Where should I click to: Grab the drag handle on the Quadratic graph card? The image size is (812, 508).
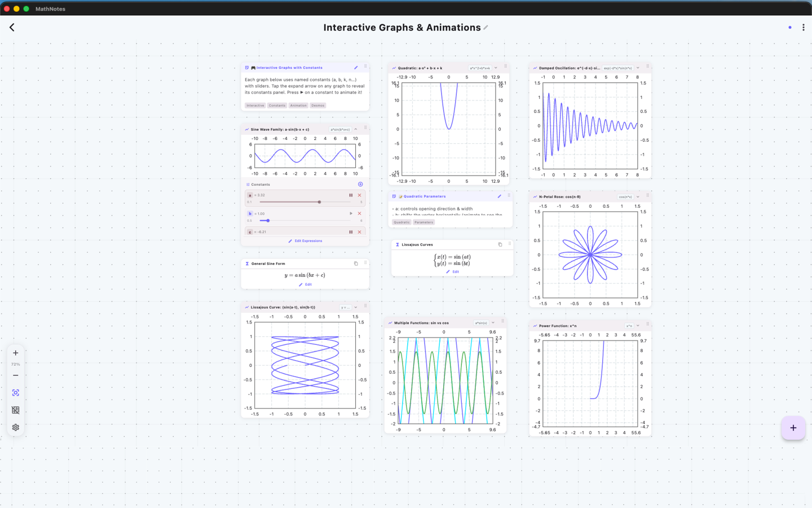click(x=505, y=67)
